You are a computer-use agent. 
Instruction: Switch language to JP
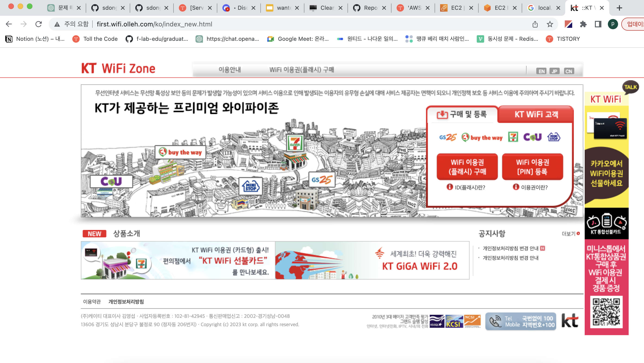[555, 71]
